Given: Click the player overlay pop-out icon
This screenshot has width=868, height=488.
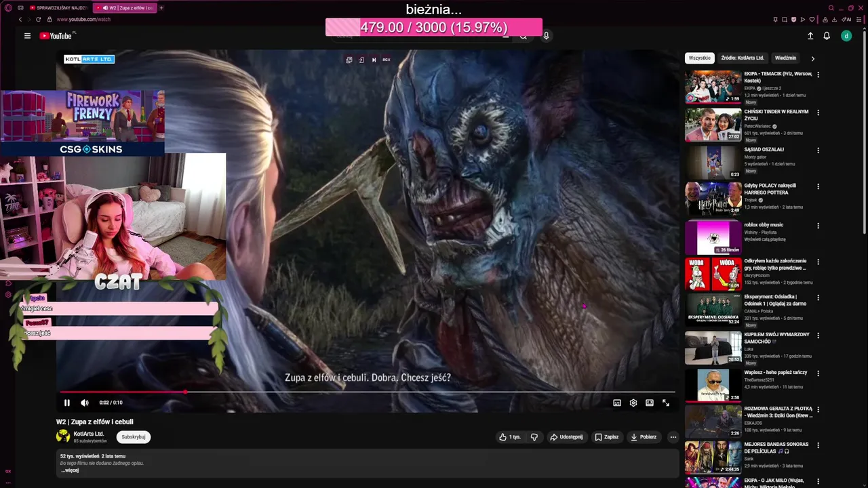Looking at the screenshot, I should pos(349,60).
